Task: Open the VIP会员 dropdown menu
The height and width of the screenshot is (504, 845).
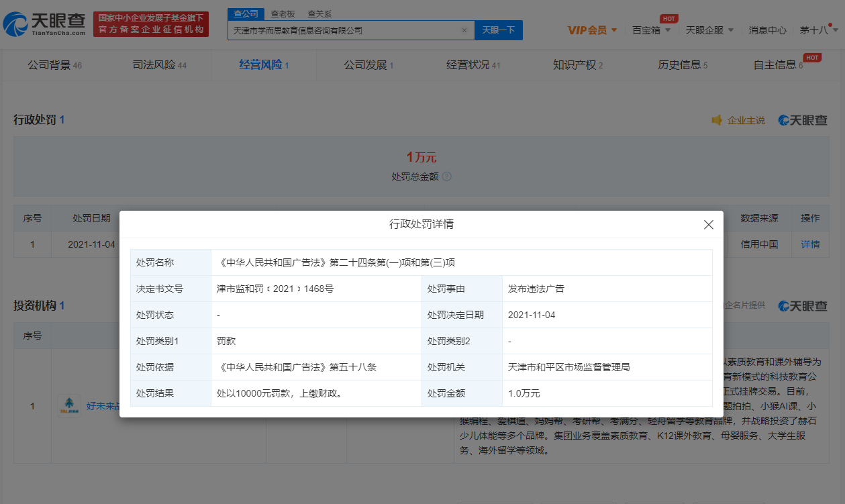Action: 592,30
